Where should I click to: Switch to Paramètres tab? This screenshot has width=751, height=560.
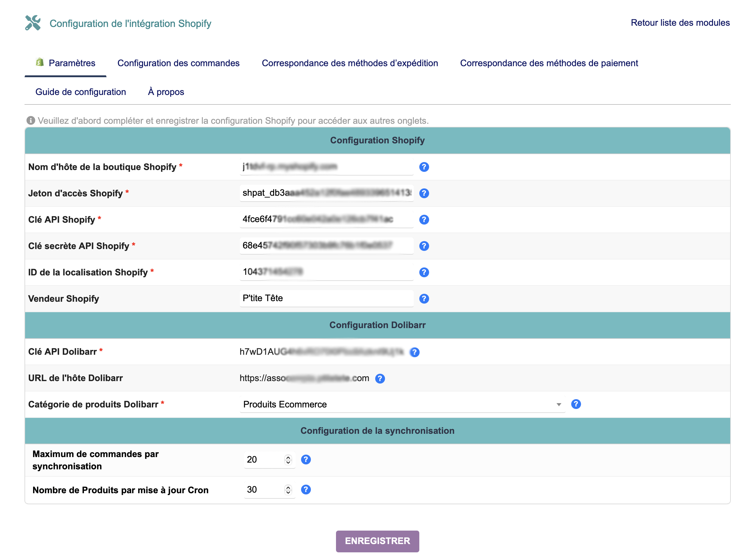66,63
